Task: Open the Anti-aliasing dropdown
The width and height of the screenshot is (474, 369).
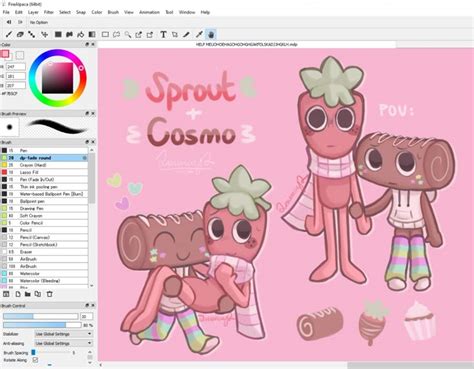Action: [x=63, y=343]
